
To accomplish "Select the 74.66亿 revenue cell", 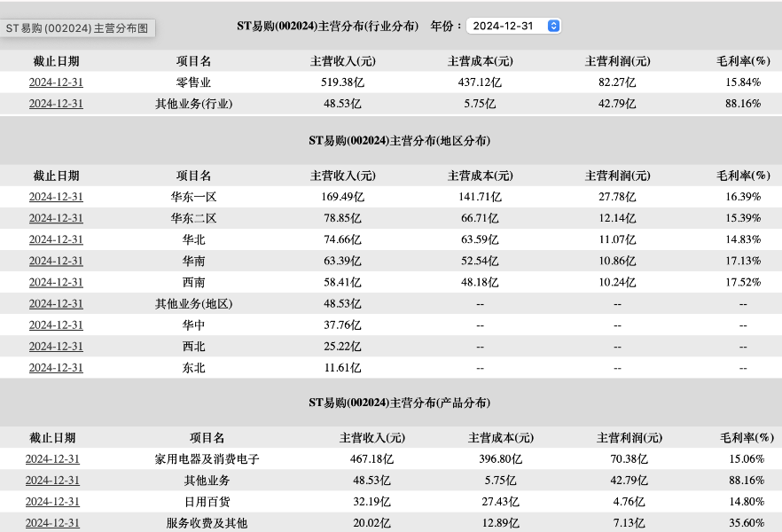I will point(342,239).
